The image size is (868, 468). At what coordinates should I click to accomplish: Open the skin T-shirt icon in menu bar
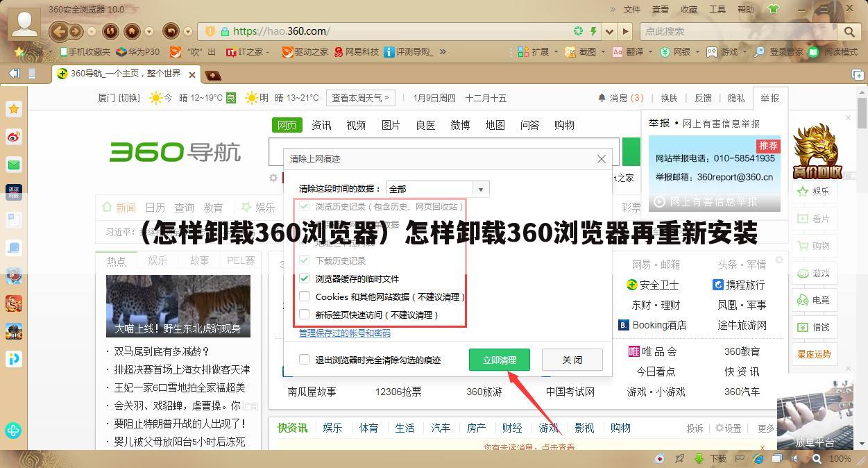point(773,9)
